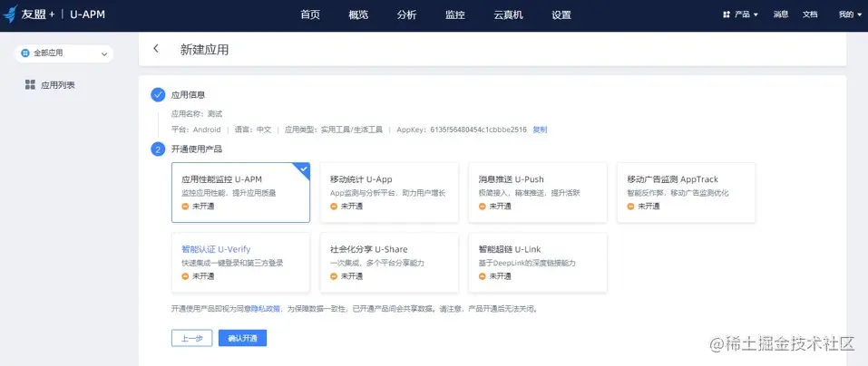Click the 全部应用 blue app icon
The width and height of the screenshot is (868, 366).
tap(24, 53)
